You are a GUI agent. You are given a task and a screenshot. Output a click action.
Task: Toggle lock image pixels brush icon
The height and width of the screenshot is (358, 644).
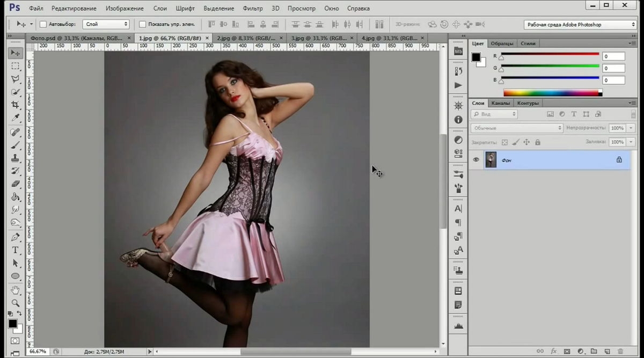coord(515,142)
